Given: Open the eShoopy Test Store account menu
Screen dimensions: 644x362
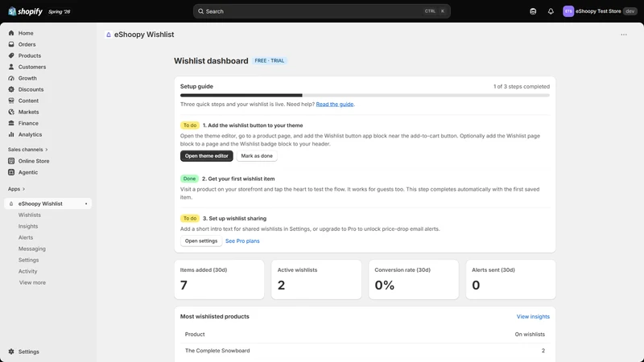Looking at the screenshot, I should tap(600, 11).
